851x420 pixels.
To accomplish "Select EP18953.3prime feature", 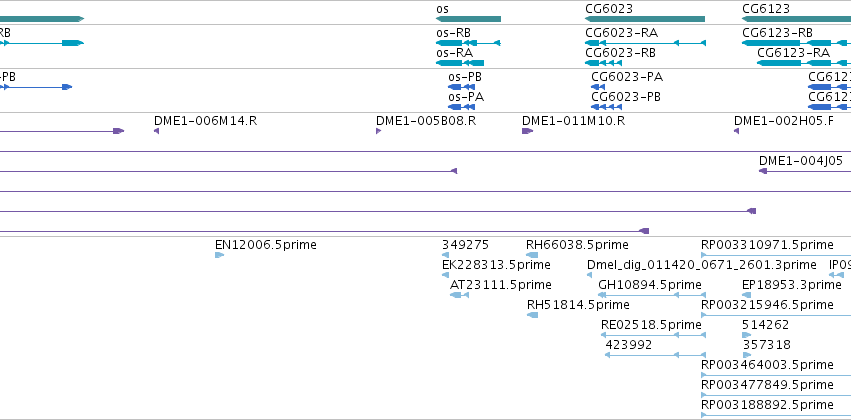I will pyautogui.click(x=746, y=295).
